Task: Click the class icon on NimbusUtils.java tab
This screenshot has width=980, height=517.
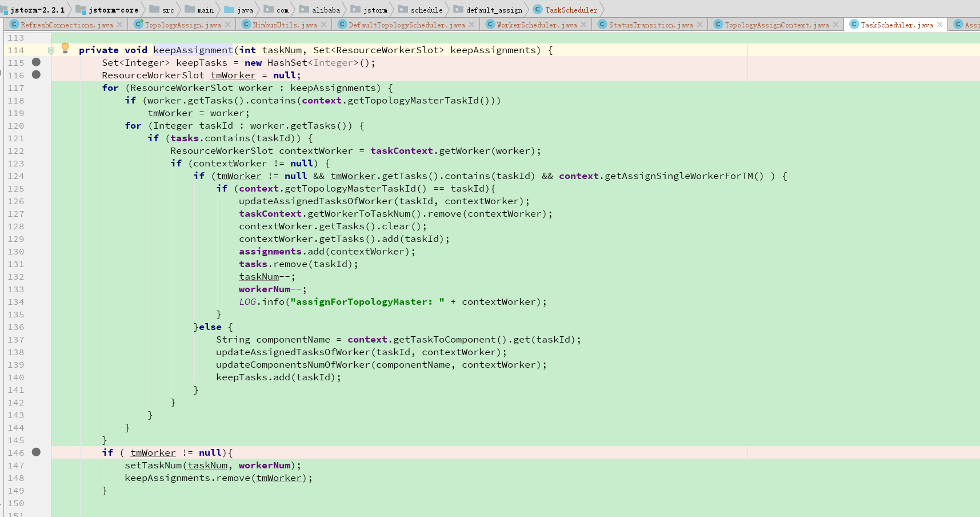Action: point(246,24)
